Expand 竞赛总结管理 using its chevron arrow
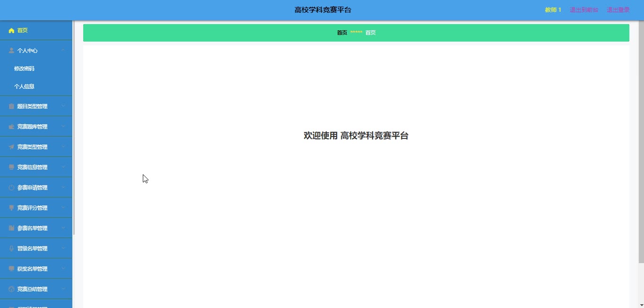The image size is (644, 308). pos(63,289)
